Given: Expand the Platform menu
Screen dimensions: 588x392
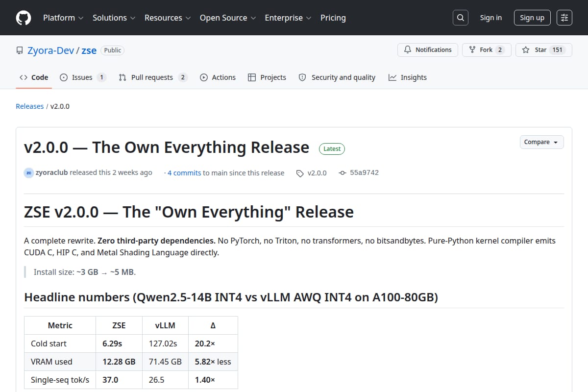Looking at the screenshot, I should pos(64,18).
